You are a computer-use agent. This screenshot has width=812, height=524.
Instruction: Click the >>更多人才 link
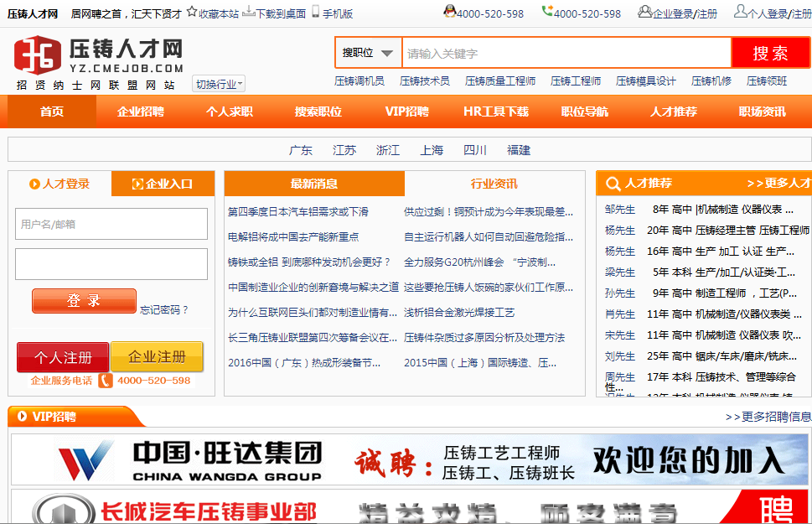(779, 183)
